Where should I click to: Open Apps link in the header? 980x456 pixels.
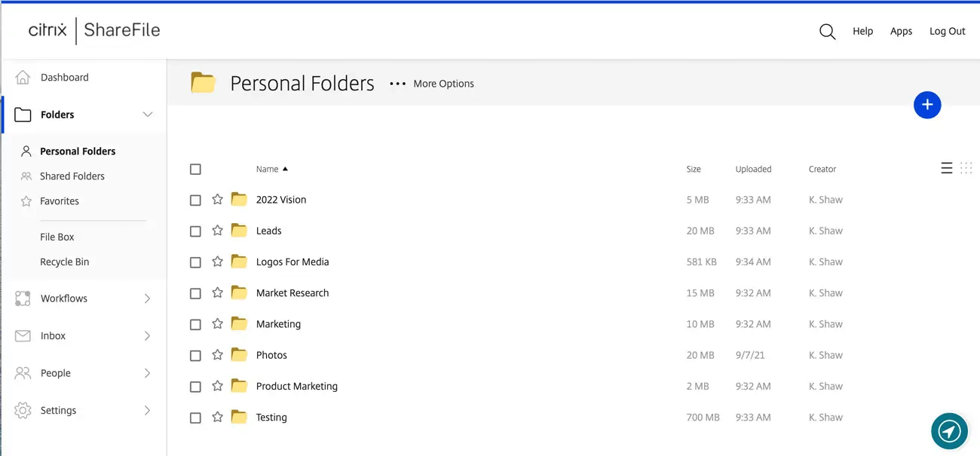coord(901,32)
